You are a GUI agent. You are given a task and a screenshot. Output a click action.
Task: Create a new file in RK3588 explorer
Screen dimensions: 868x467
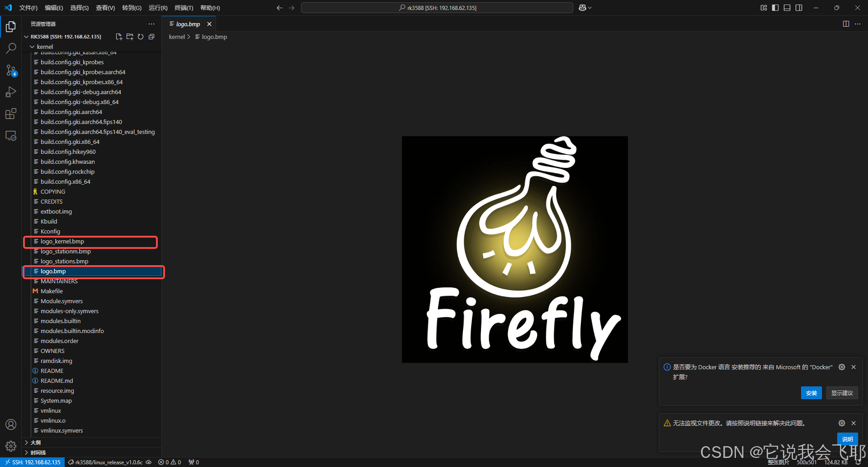(119, 37)
